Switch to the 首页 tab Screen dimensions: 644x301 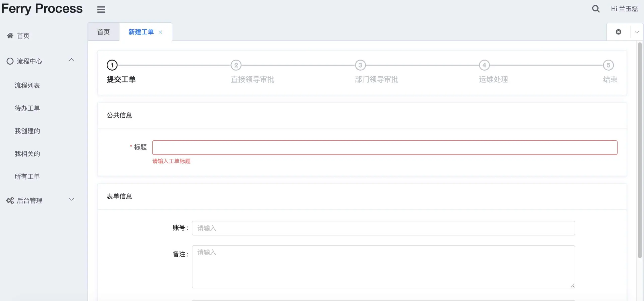pos(103,32)
